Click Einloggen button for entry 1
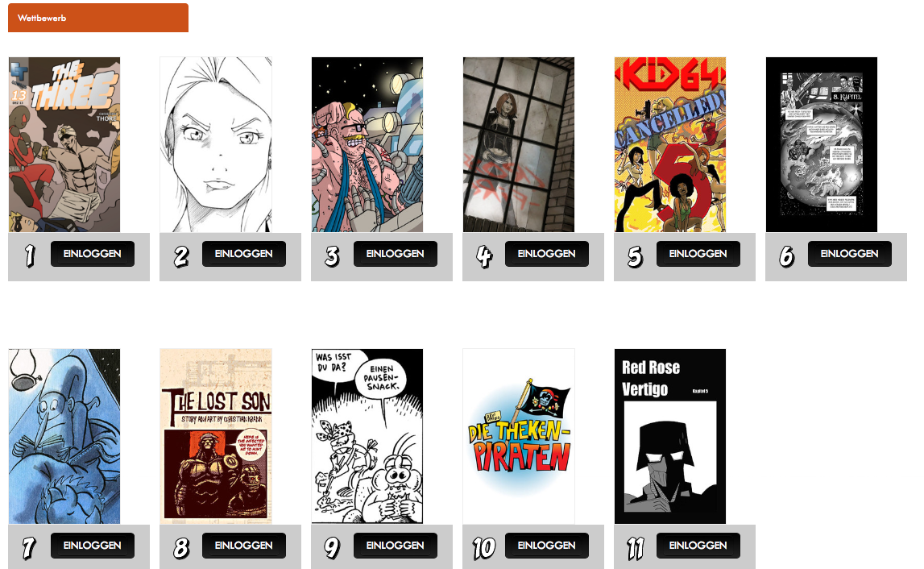 click(x=93, y=254)
